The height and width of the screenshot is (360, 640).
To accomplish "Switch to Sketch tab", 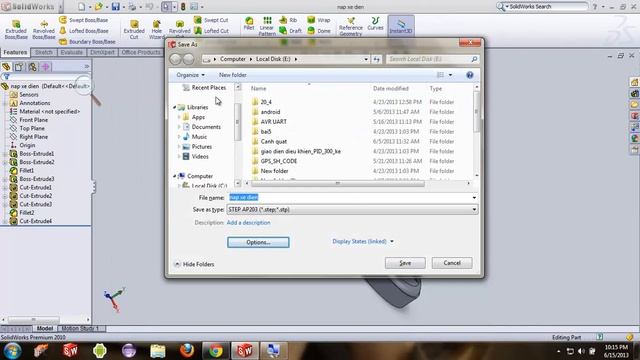I will tap(44, 52).
